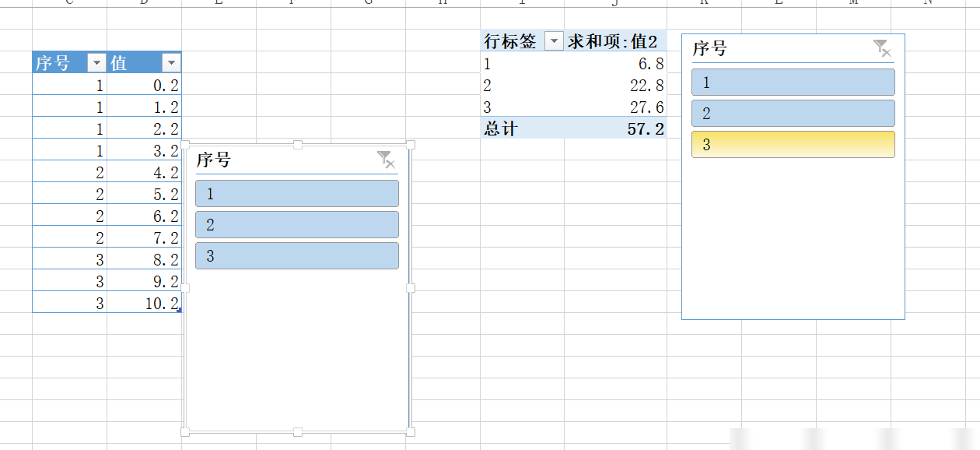
Task: Expand the 行标签 pivot filter dropdown
Action: pos(554,41)
